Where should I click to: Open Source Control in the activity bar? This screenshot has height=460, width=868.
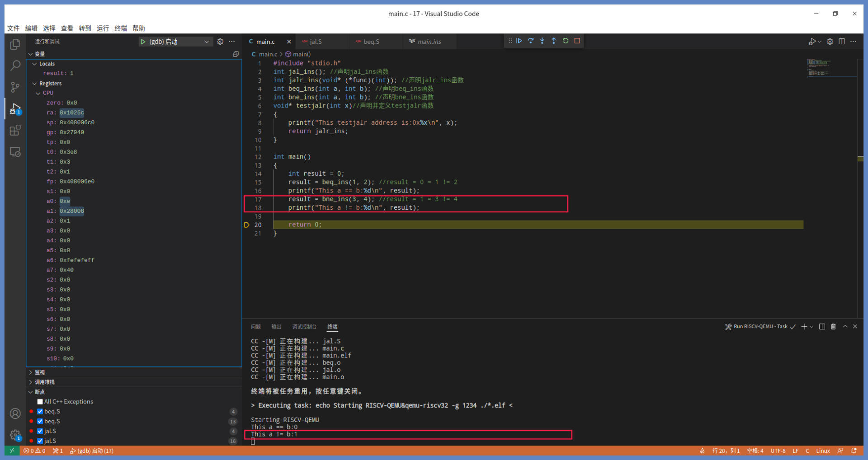tap(15, 87)
